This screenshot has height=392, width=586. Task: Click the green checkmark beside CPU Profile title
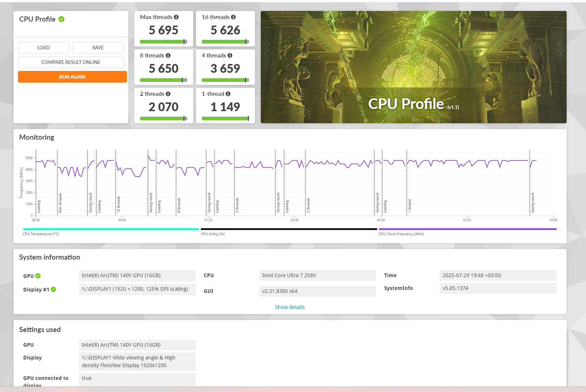click(61, 19)
